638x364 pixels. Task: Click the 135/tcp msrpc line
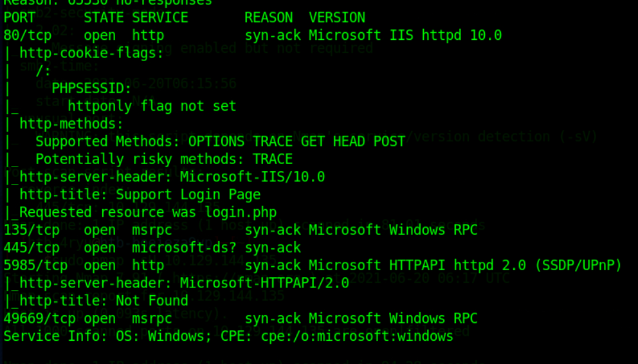coord(241,230)
